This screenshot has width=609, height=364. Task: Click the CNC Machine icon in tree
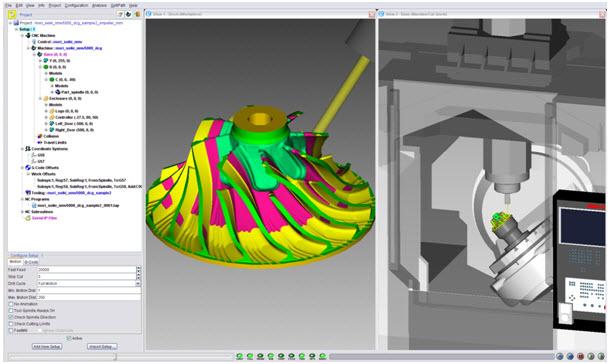click(x=28, y=35)
